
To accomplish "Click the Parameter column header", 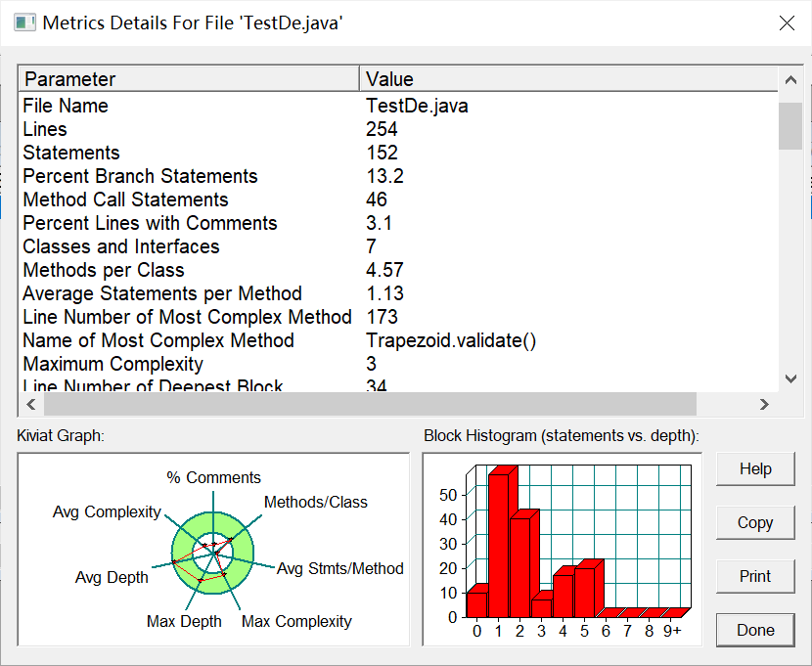I will (x=190, y=79).
